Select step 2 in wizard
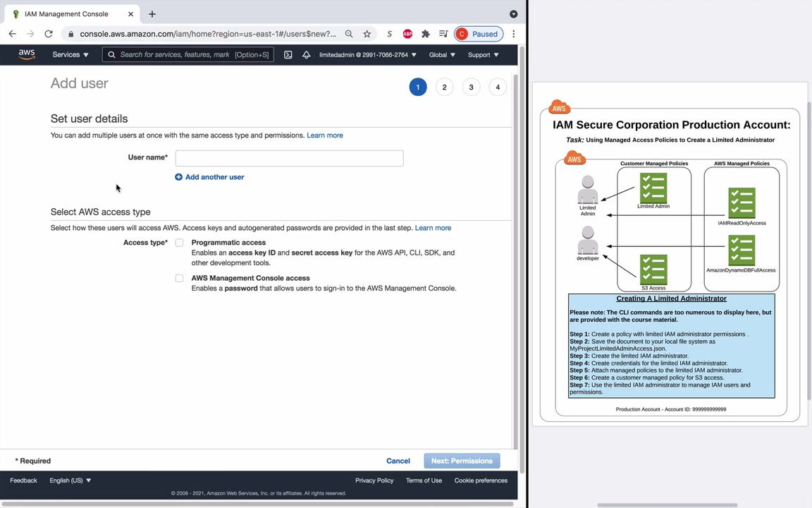The width and height of the screenshot is (812, 508). (444, 87)
